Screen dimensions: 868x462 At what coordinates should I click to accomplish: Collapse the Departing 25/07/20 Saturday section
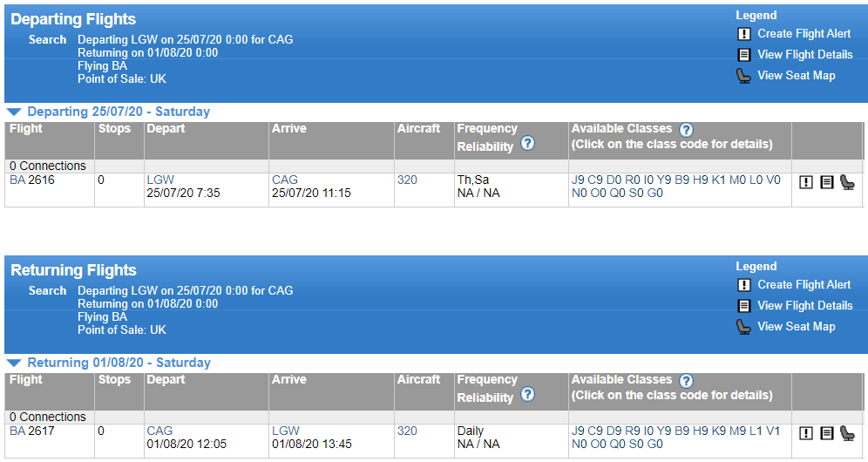[x=14, y=112]
